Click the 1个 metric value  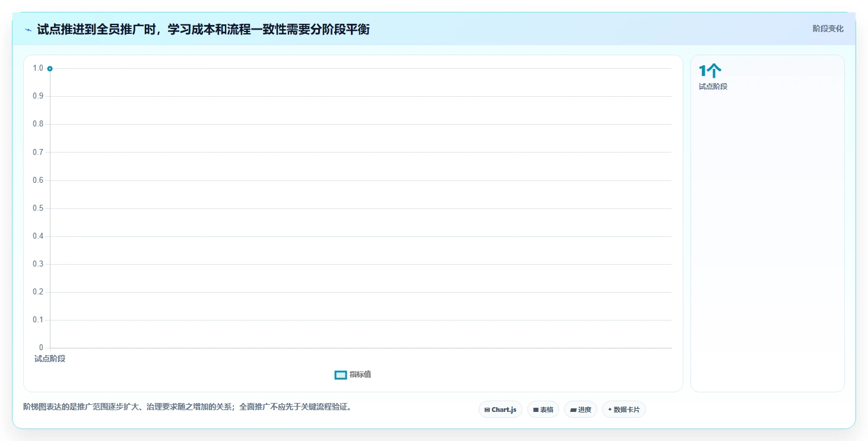coord(710,71)
